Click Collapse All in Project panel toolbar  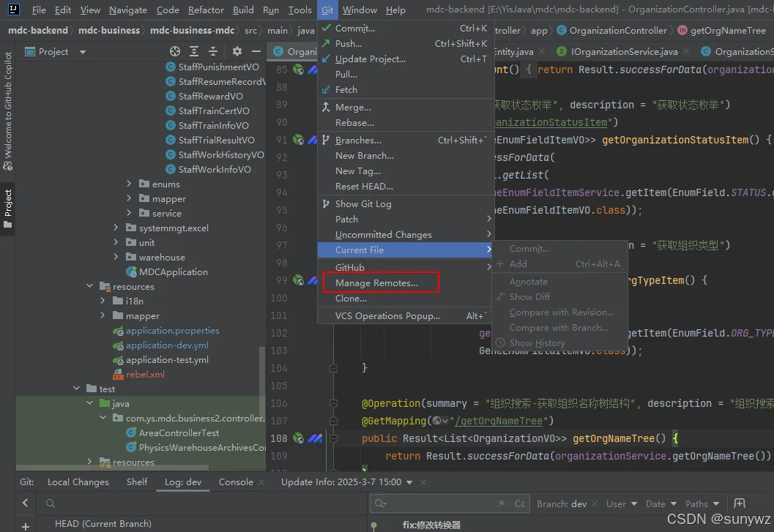click(213, 51)
